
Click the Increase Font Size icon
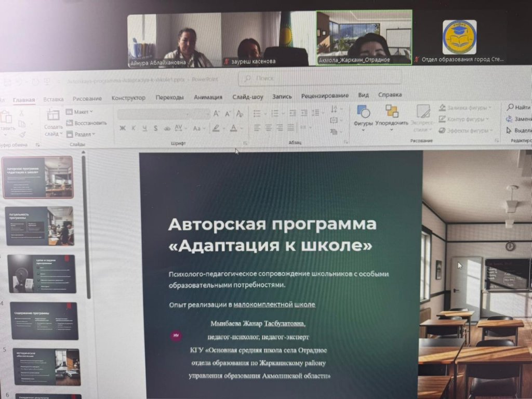click(x=217, y=114)
